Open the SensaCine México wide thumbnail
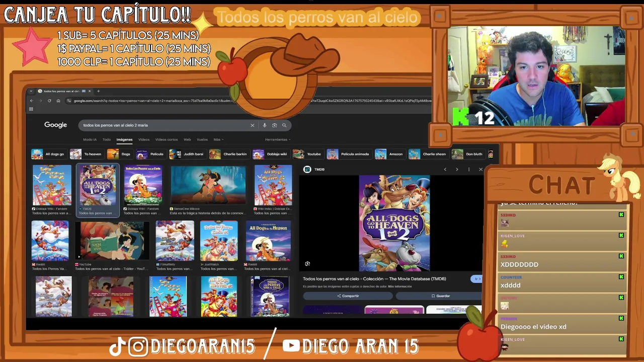This screenshot has width=644, height=362. [x=208, y=185]
